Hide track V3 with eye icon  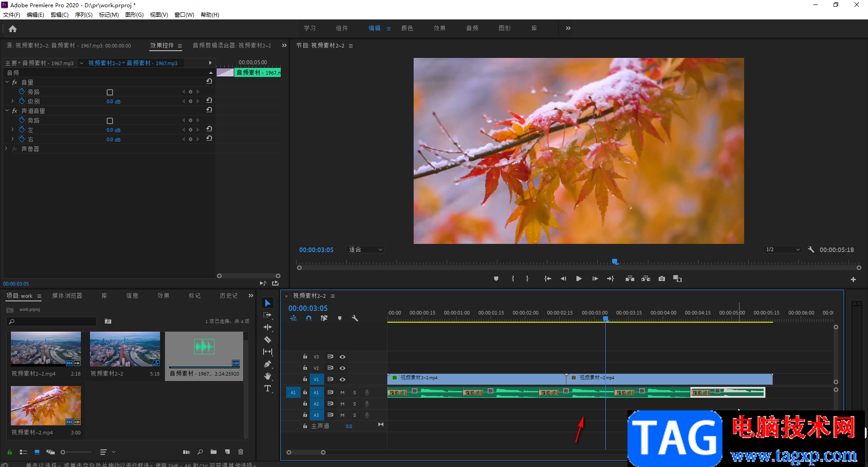click(x=342, y=357)
